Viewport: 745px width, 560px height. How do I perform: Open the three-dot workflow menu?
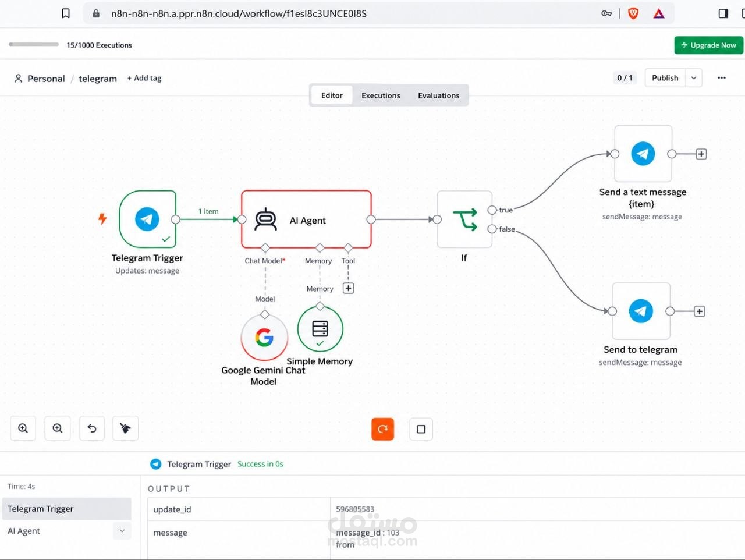point(722,78)
